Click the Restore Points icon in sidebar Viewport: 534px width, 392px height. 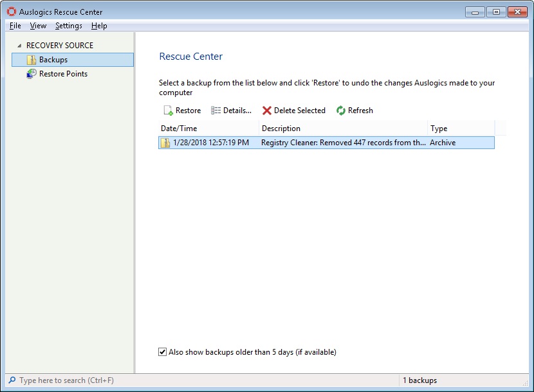32,74
